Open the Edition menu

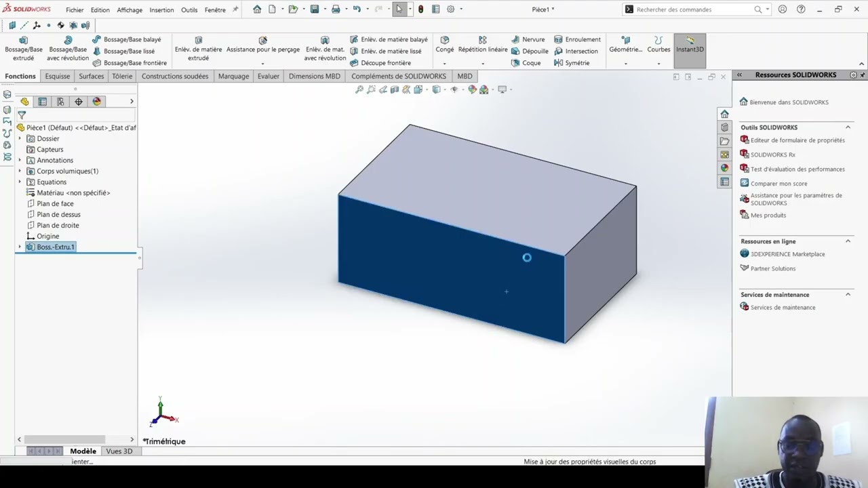tap(100, 9)
